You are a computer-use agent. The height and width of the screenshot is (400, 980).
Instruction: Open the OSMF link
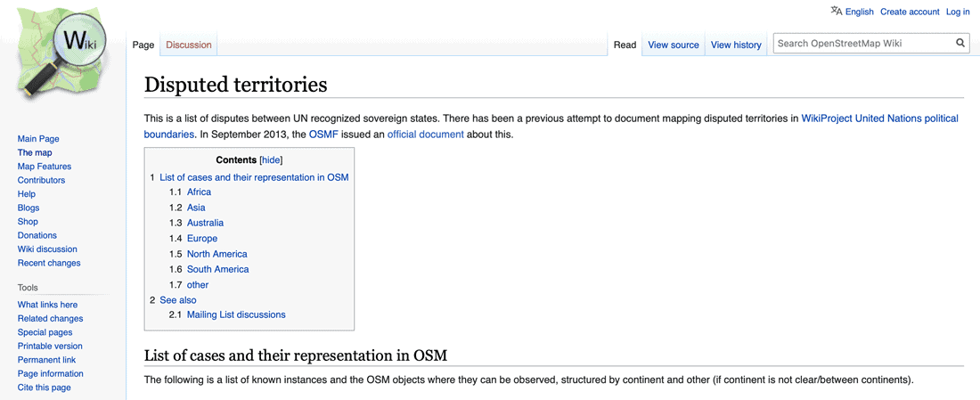[323, 134]
